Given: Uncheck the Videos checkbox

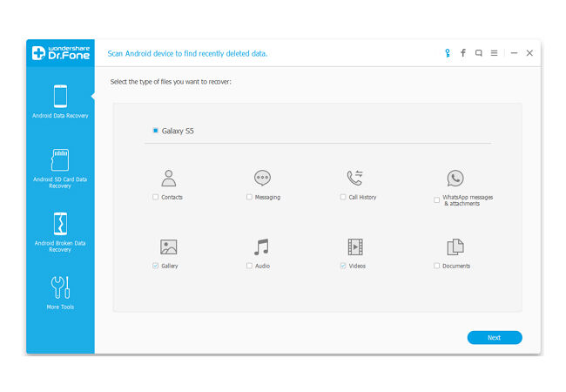Looking at the screenshot, I should pos(343,266).
